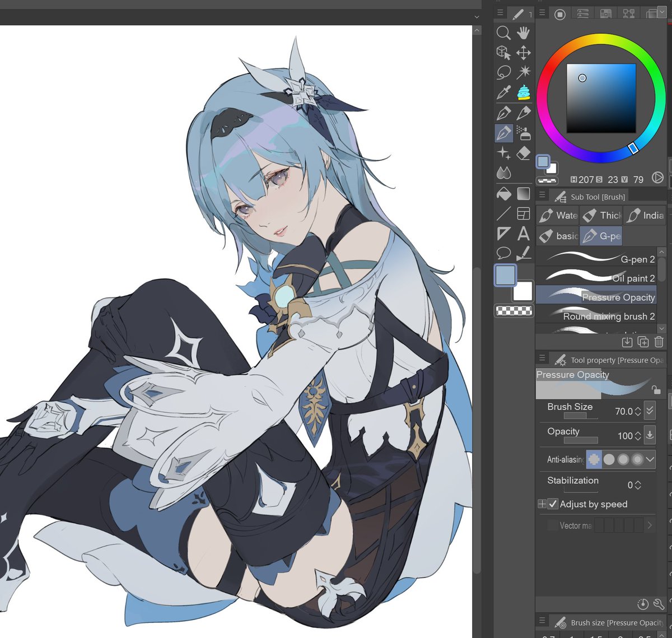The width and height of the screenshot is (672, 638).
Task: Select the Thick paint sub tool group
Action: (601, 215)
